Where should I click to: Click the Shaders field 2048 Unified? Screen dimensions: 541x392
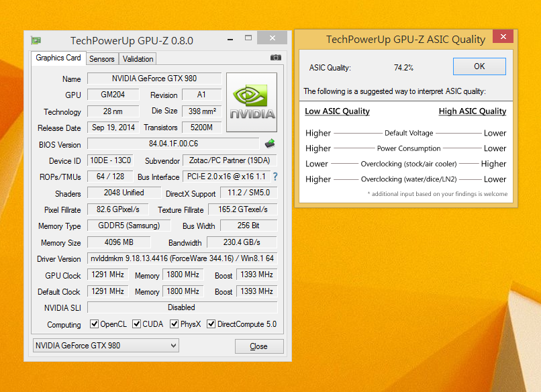[124, 193]
